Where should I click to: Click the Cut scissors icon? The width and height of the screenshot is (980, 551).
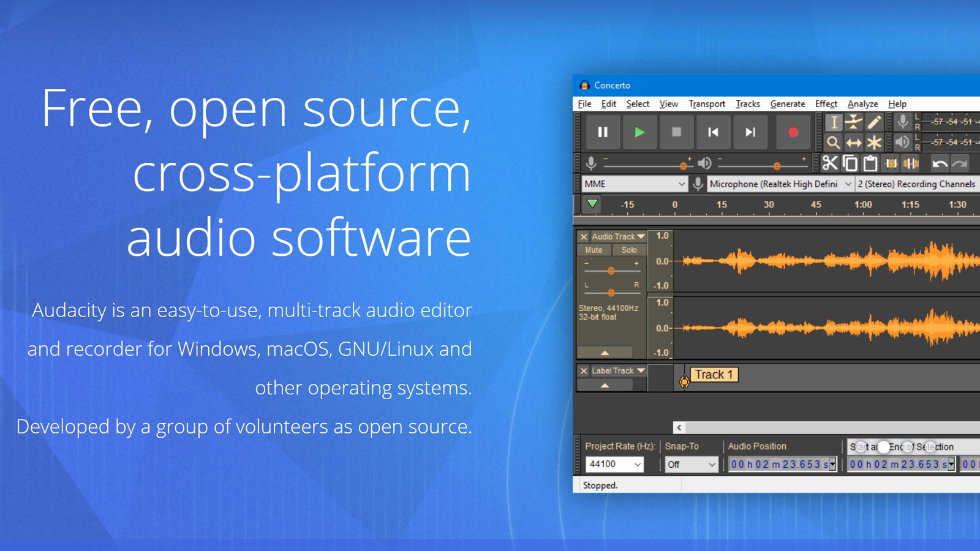point(830,163)
